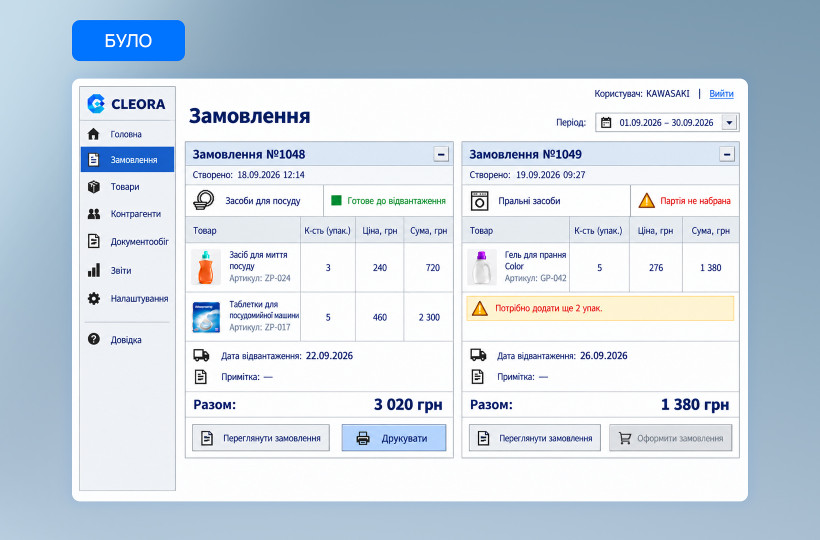820x540 pixels.
Task: Click the printer icon on the Друкувати button
Action: [x=363, y=438]
